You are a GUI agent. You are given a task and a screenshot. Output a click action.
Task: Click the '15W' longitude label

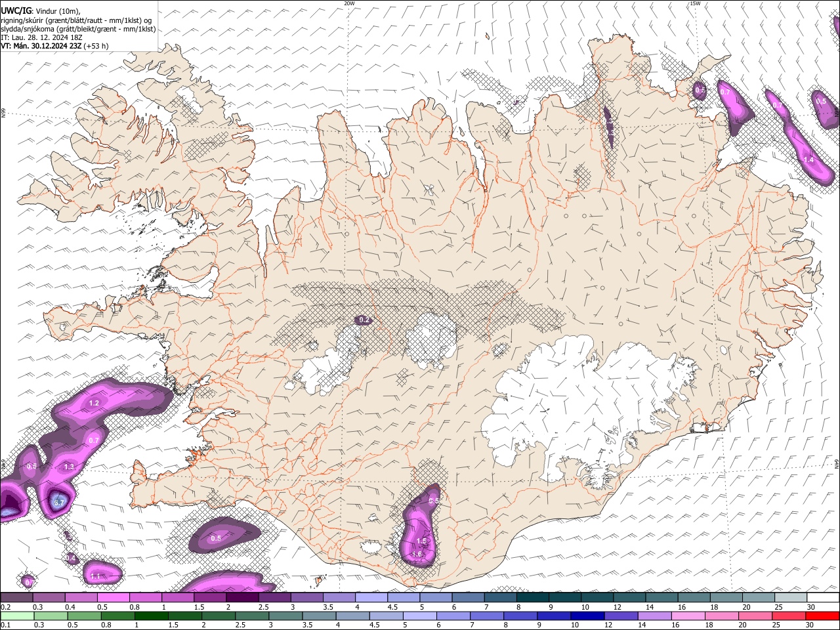pyautogui.click(x=695, y=3)
